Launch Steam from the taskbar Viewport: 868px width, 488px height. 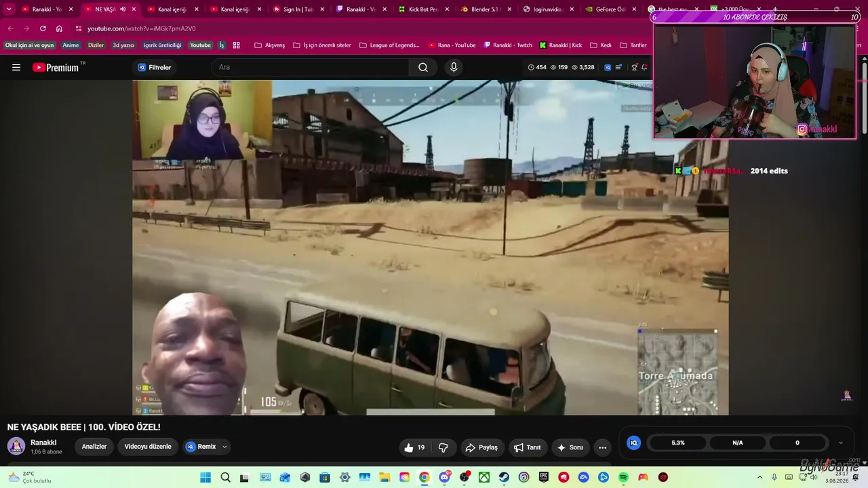[504, 477]
